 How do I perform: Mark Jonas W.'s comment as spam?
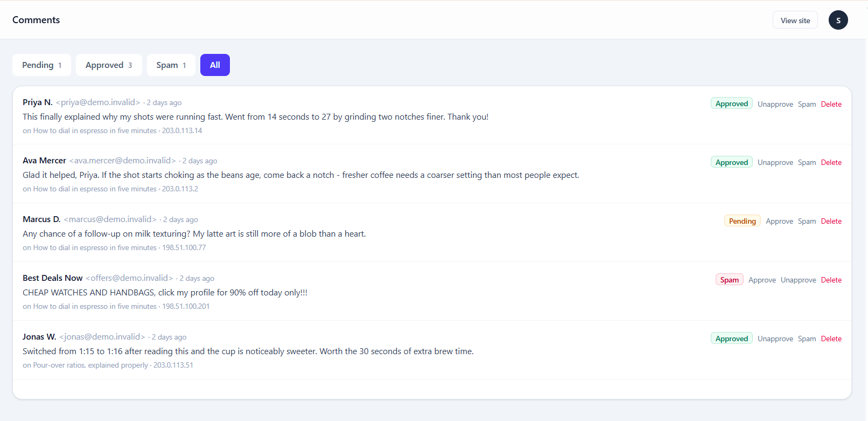click(x=807, y=339)
